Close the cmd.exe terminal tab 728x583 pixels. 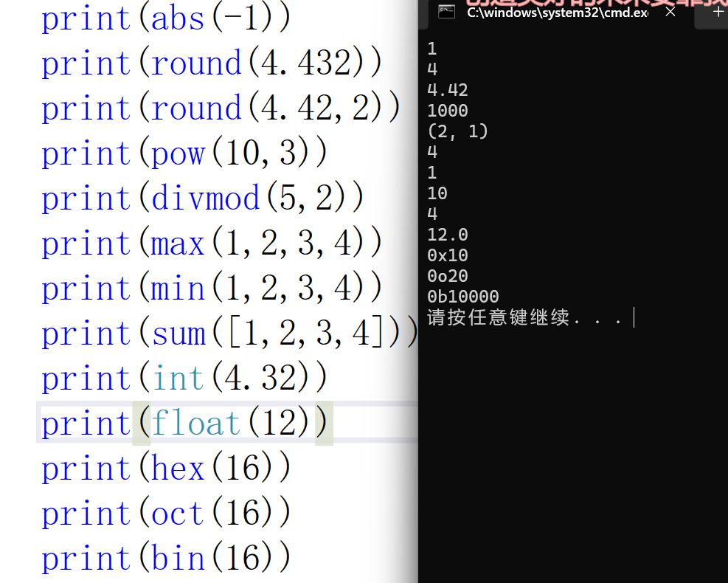670,12
